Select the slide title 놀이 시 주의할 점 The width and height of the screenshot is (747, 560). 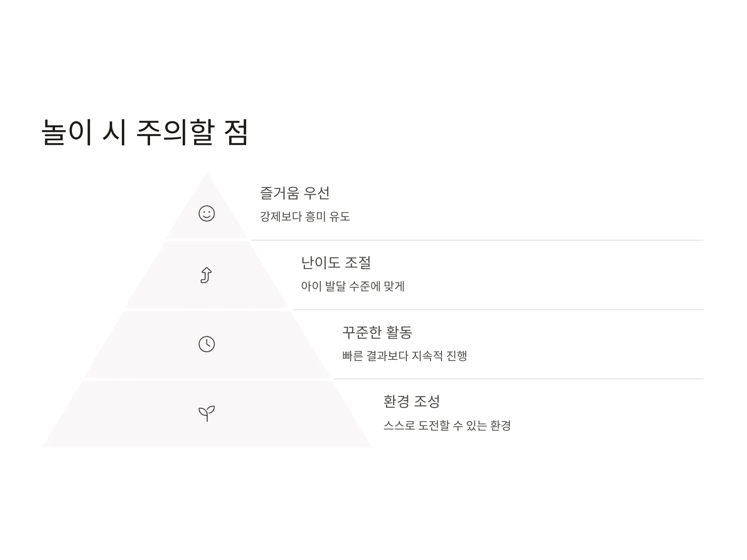[x=145, y=132]
